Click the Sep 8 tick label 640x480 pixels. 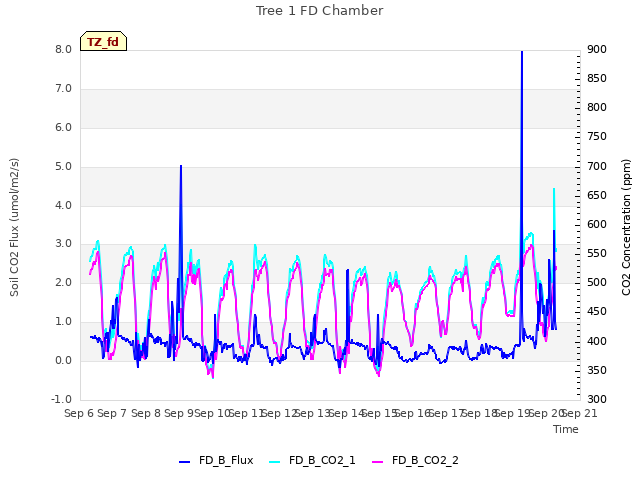146,413
